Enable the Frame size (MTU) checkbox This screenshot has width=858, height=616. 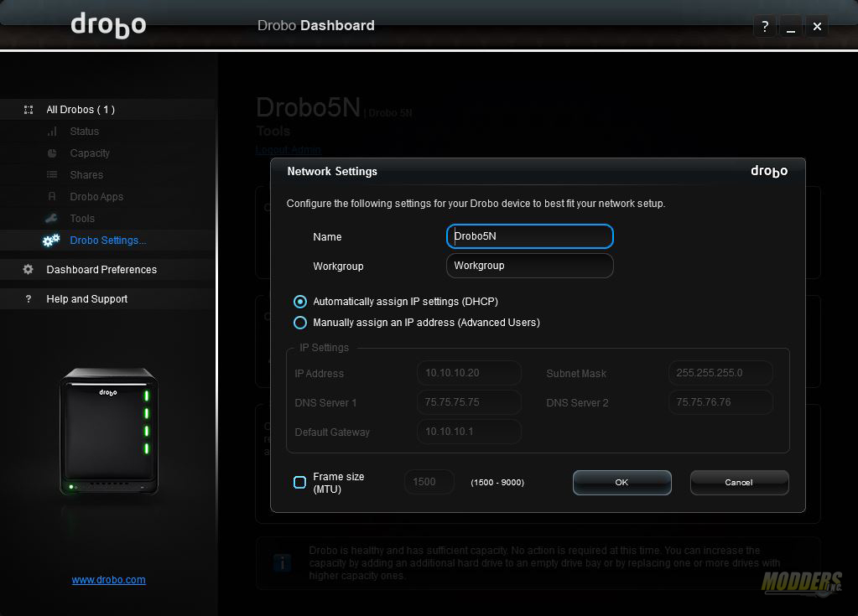click(x=300, y=482)
